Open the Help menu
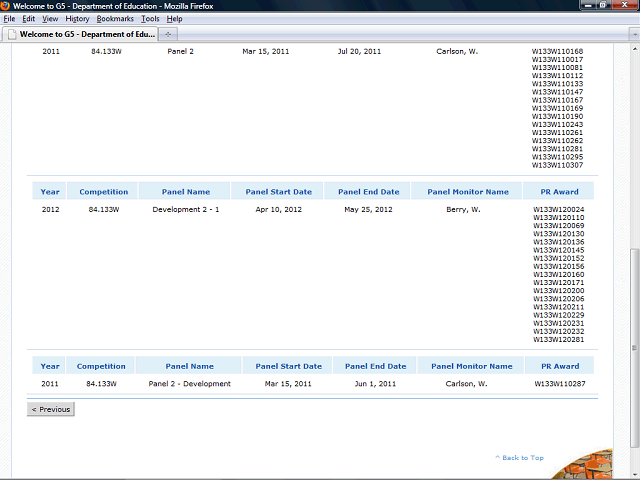 pos(174,19)
